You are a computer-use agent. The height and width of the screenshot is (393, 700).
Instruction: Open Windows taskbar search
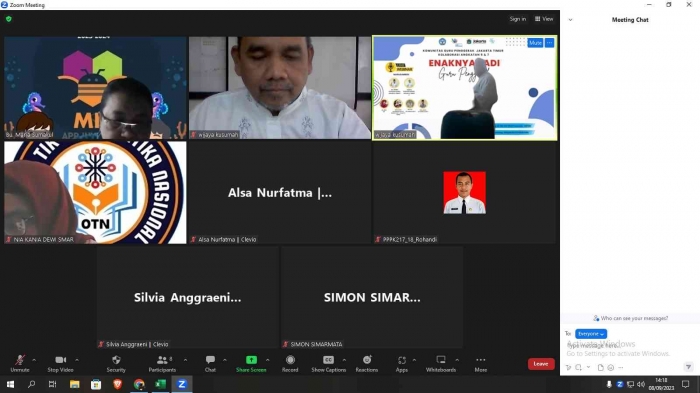click(31, 384)
